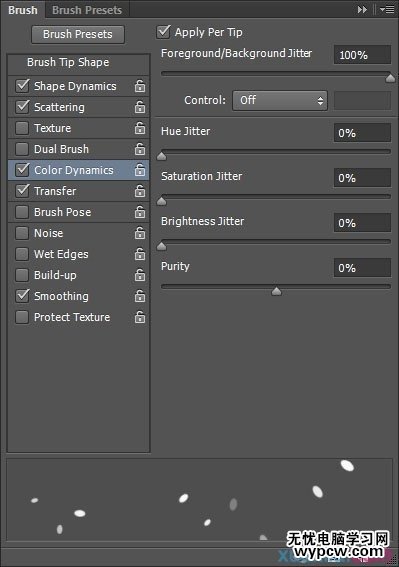
Task: Enable the Wet Edges checkbox
Action: click(22, 254)
